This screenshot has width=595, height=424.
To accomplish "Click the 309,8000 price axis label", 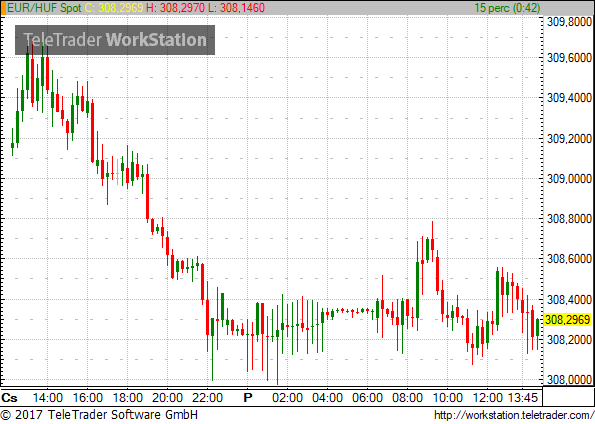I will tap(569, 22).
